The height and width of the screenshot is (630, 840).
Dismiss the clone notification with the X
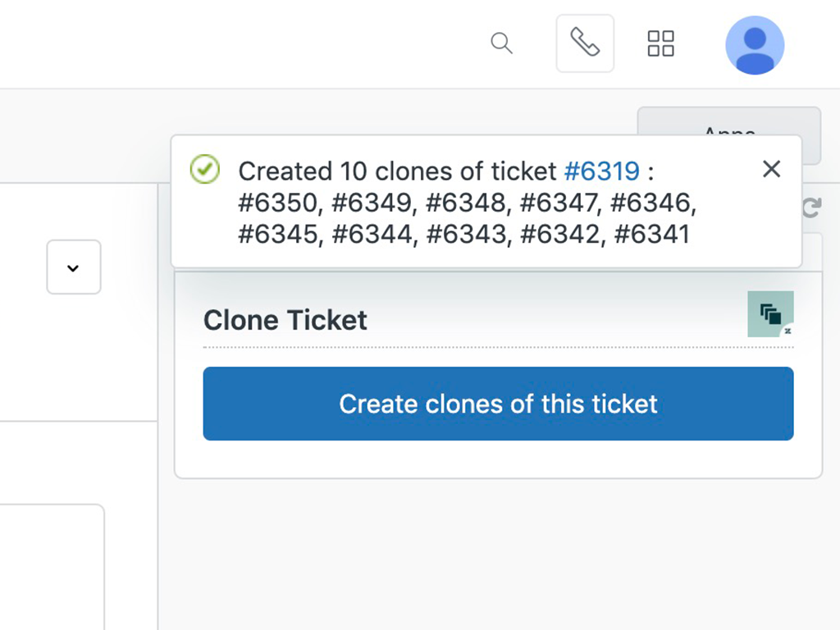[x=771, y=169]
